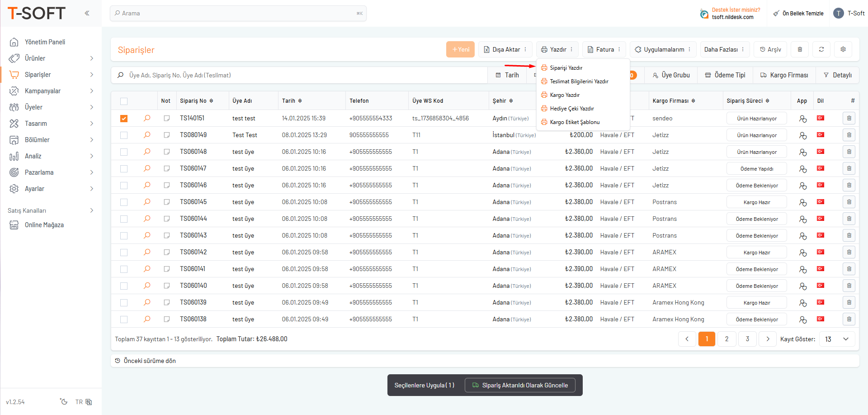Screen dimensions: 868x415
Task: Expand the Kampanyalar sidebar menu
Action: 51,91
